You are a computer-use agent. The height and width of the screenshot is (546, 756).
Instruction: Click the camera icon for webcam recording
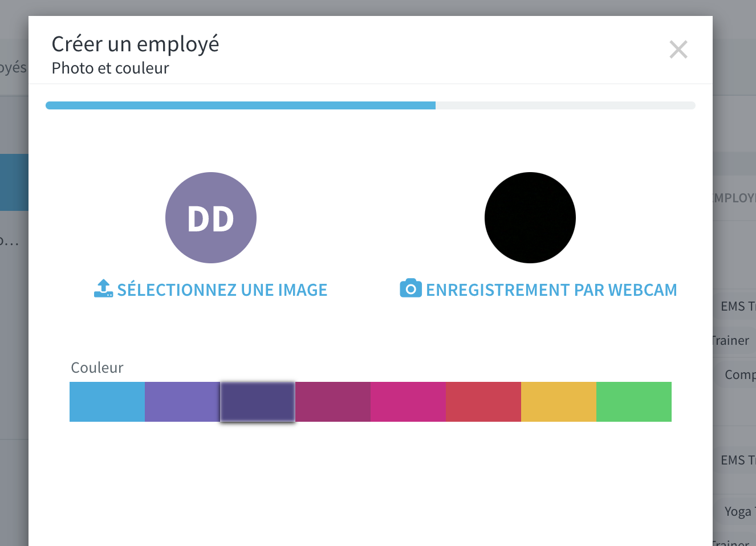[x=410, y=288]
